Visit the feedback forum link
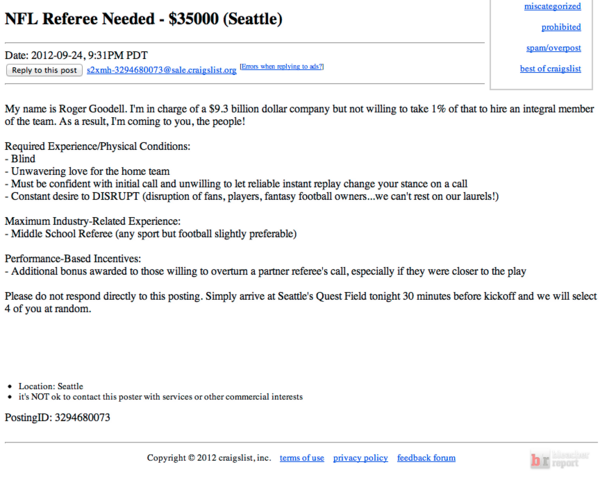 click(x=426, y=458)
